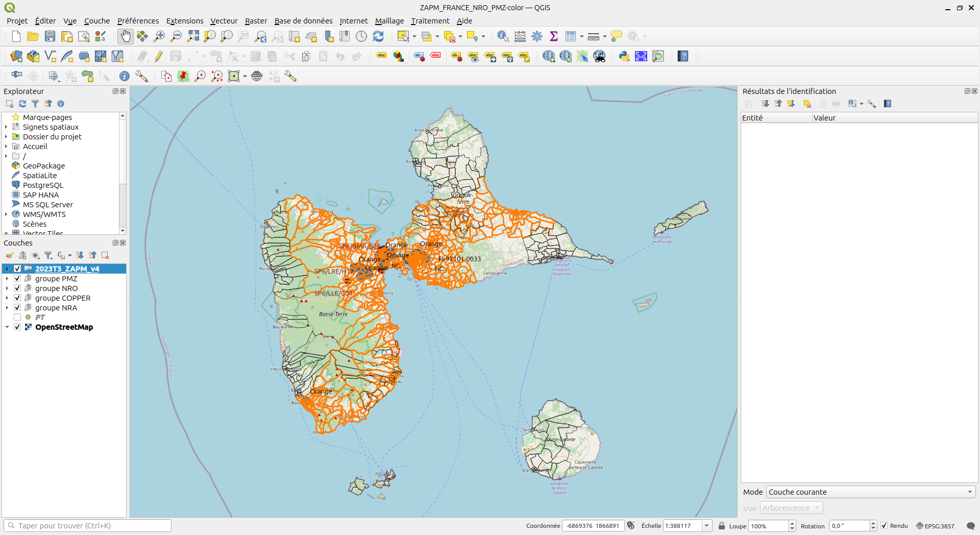Click the temporal controller clock icon
Screen dimensions: 980x535
361,36
